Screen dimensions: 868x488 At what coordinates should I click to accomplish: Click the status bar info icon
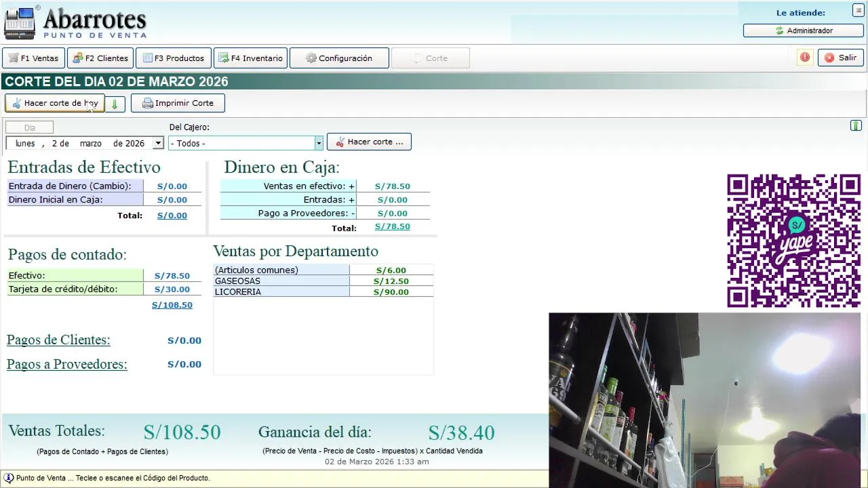pos(9,478)
